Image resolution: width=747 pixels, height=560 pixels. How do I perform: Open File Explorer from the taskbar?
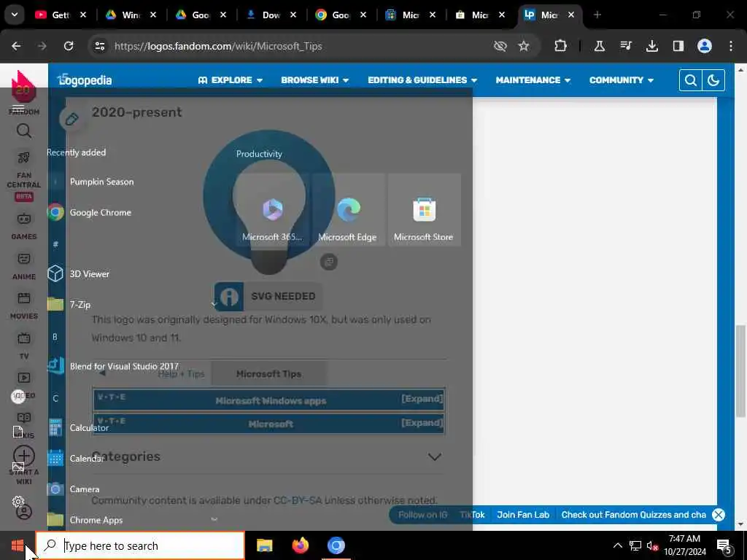264,545
